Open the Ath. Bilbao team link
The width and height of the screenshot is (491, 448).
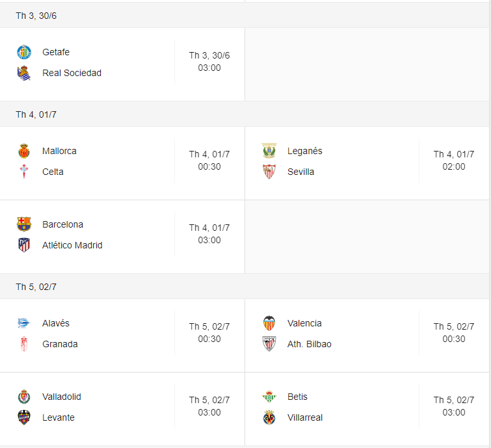pyautogui.click(x=310, y=344)
